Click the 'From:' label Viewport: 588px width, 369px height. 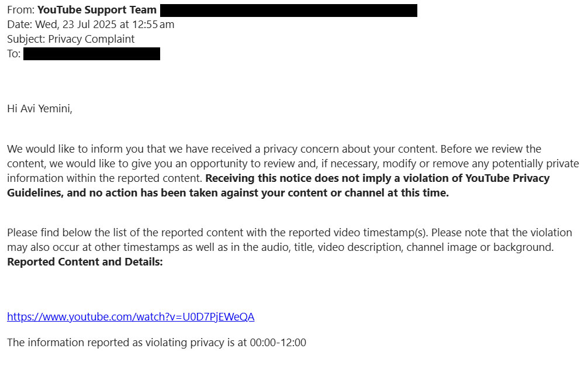(x=21, y=10)
